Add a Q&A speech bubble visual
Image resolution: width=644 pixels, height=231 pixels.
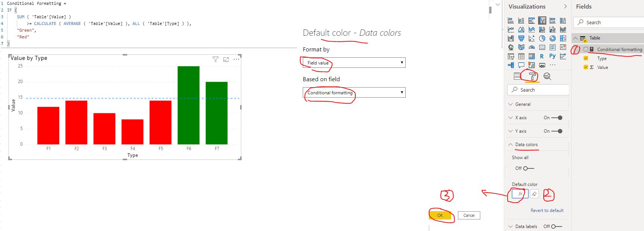pos(521,65)
